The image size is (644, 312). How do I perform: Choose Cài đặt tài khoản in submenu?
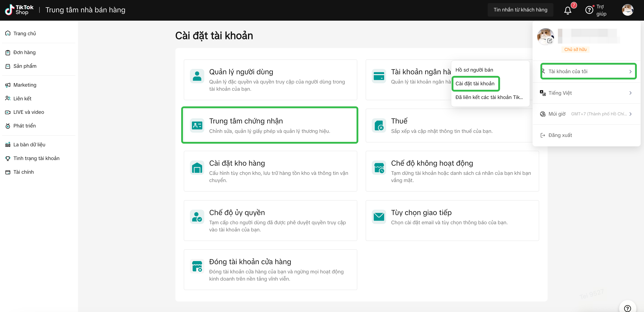[475, 83]
